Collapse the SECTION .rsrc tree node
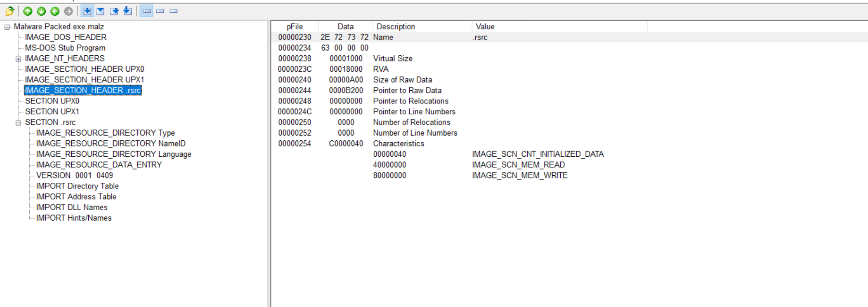This screenshot has height=307, width=868. pyautogui.click(x=18, y=123)
